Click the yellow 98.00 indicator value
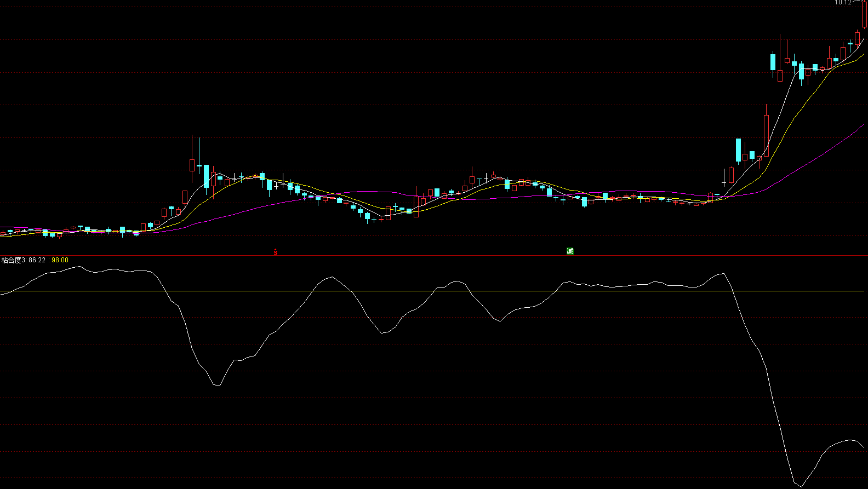Viewport: 868px width, 489px height. pos(60,260)
